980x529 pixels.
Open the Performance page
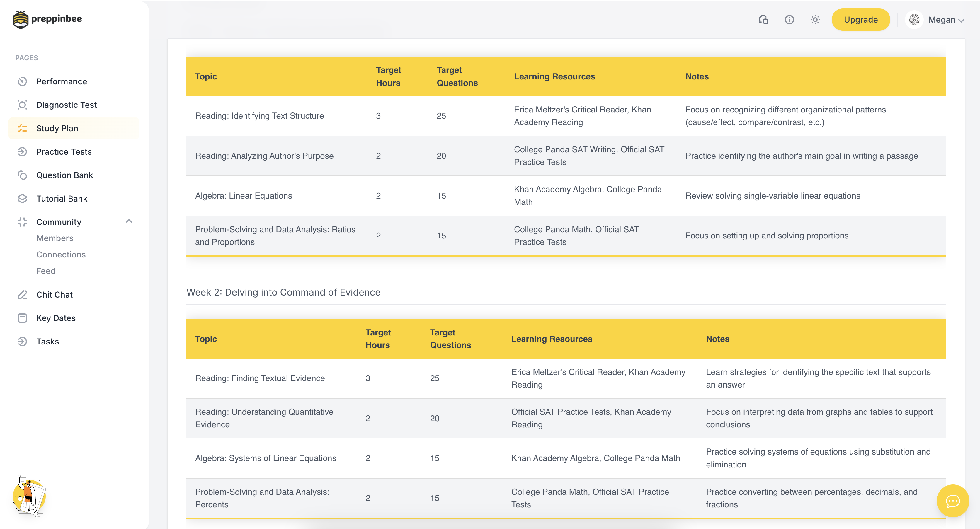[62, 81]
